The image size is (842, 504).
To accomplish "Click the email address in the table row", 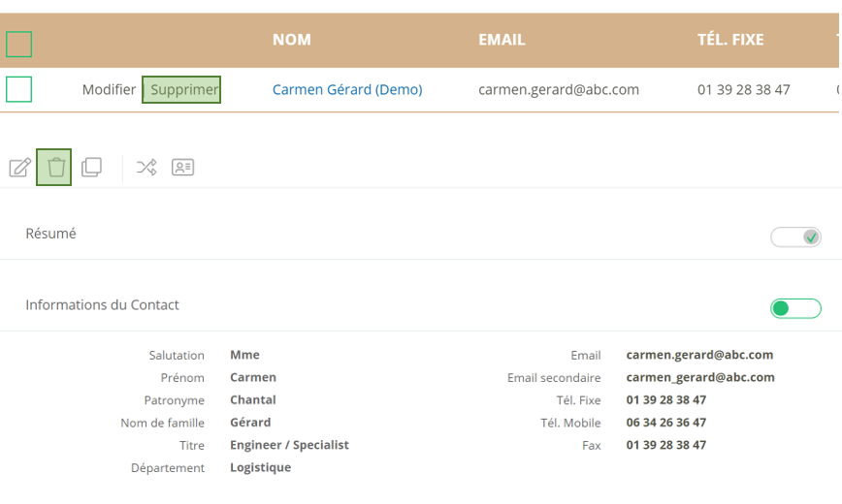I will (x=559, y=89).
